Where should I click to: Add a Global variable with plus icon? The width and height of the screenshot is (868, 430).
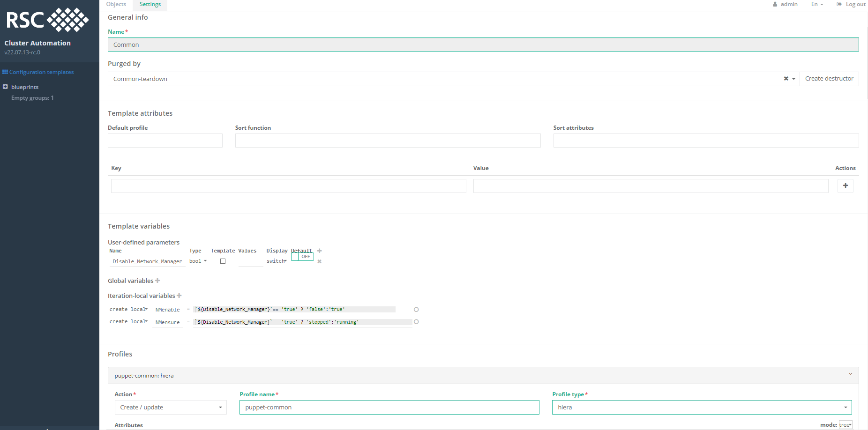157,281
